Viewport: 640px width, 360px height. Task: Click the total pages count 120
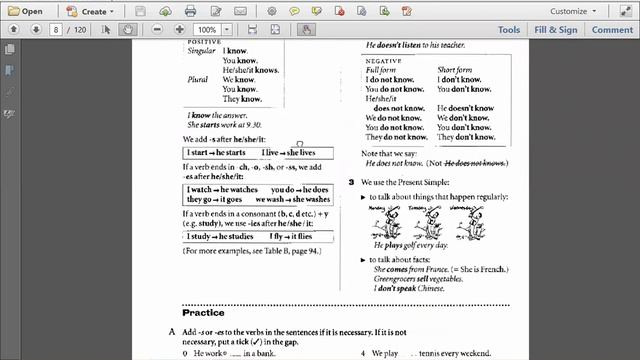pos(80,30)
